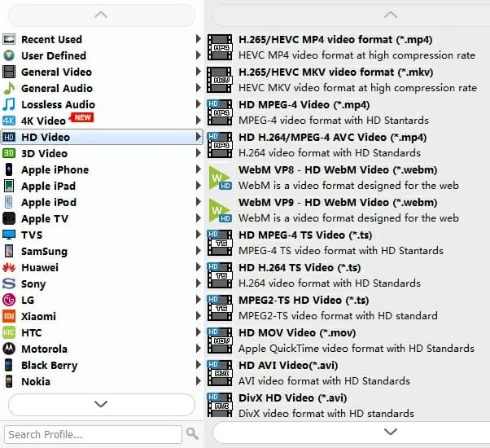This screenshot has height=448, width=490.
Task: Open the Xiaomi category
Action: pyautogui.click(x=102, y=316)
